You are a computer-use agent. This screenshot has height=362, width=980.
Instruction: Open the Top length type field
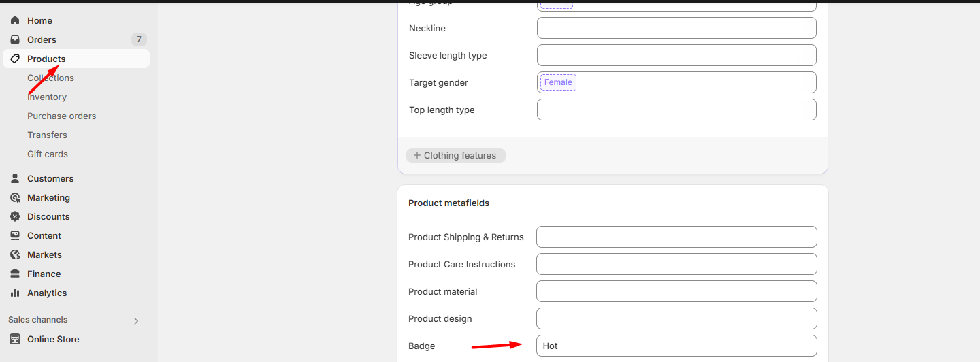pyautogui.click(x=676, y=110)
